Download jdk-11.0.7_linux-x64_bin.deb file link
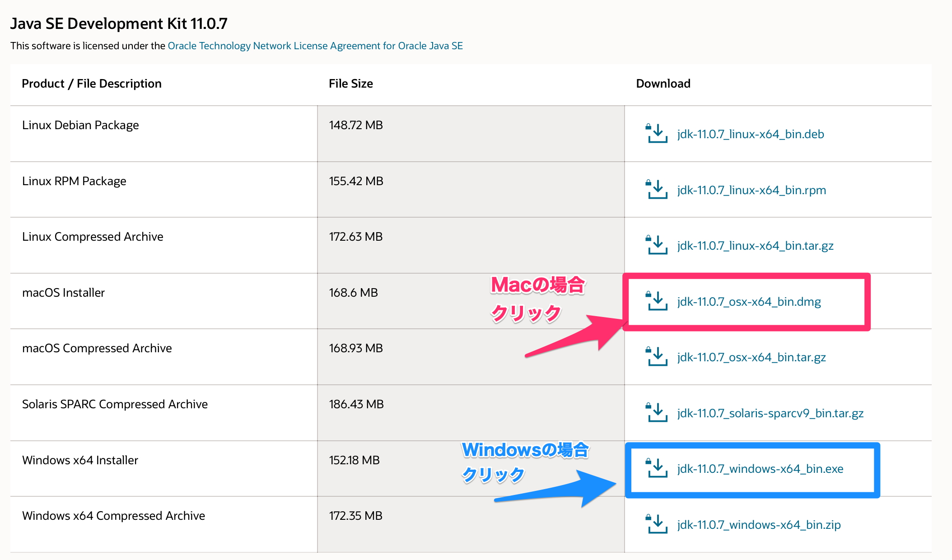Image resolution: width=952 pixels, height=560 pixels. click(751, 134)
